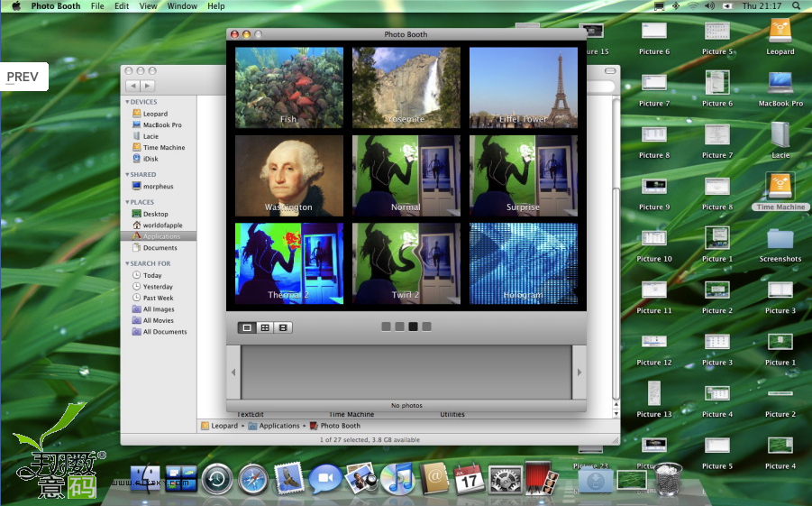812x506 pixels.
Task: Select third (active) effects page dot
Action: pos(413,327)
